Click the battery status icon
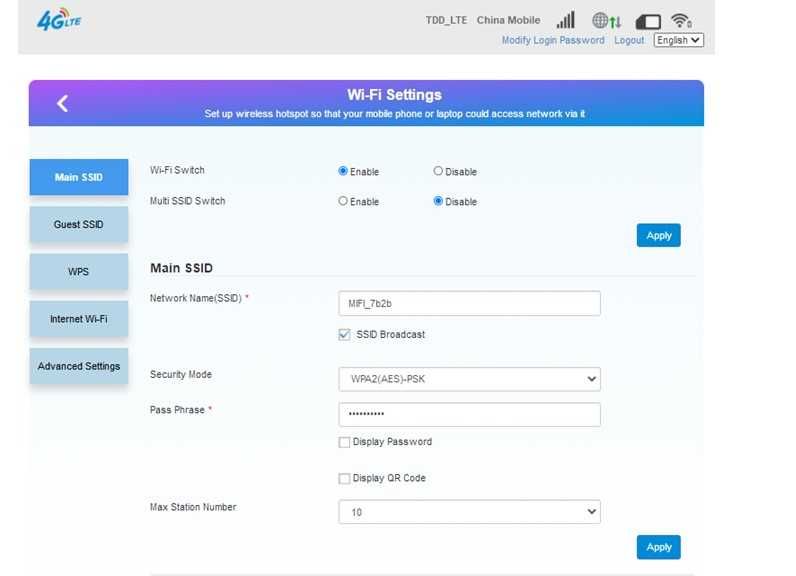The width and height of the screenshot is (796, 576). coord(648,22)
